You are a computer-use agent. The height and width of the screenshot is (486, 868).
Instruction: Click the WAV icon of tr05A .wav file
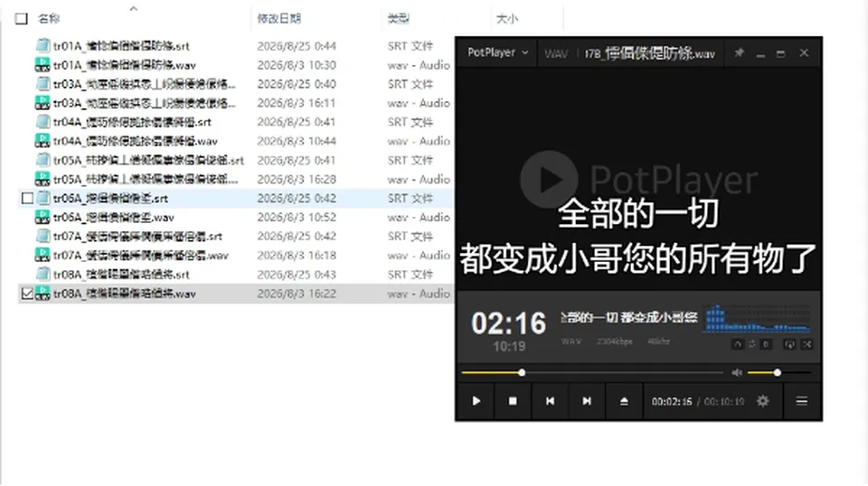42,179
